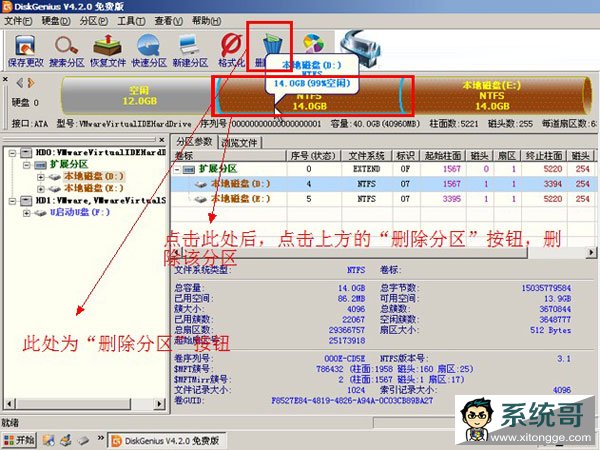The height and width of the screenshot is (450, 600).
Task: Collapse 扩展分区 row in partition table
Action: [x=177, y=169]
